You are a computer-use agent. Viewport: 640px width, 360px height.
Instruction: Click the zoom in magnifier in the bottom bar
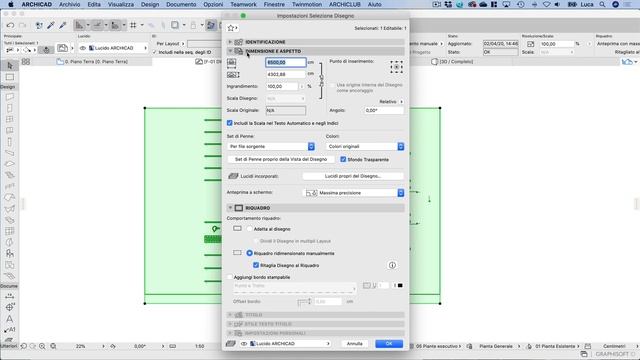42,346
